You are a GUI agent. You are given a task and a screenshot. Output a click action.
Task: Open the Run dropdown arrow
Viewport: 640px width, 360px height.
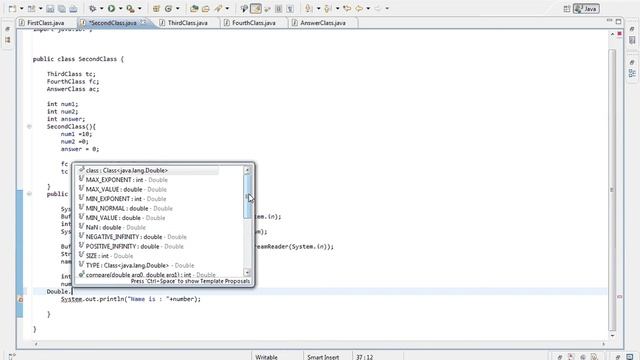click(120, 9)
